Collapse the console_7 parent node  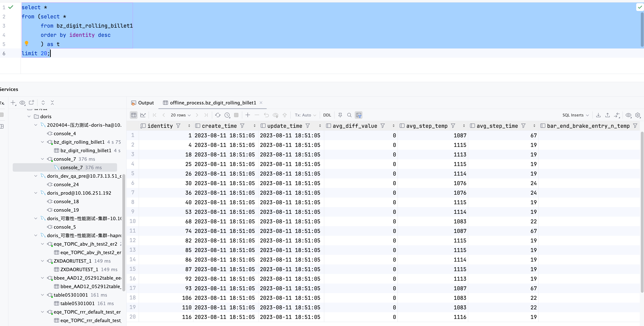point(42,159)
